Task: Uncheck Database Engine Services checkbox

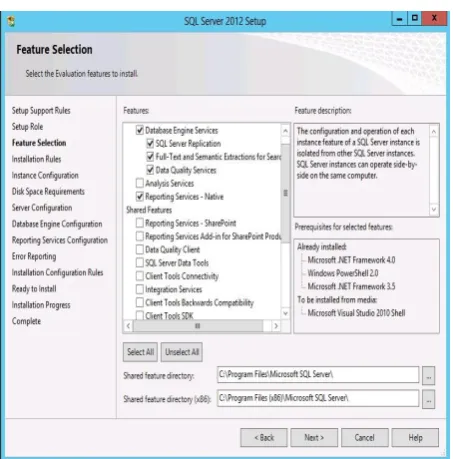Action: click(140, 130)
